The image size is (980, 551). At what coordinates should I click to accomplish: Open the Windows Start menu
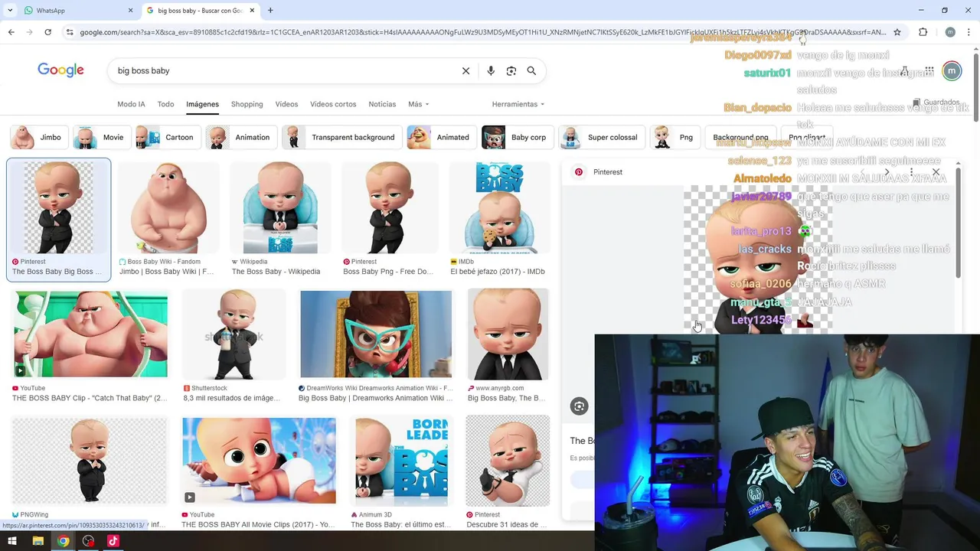(12, 541)
